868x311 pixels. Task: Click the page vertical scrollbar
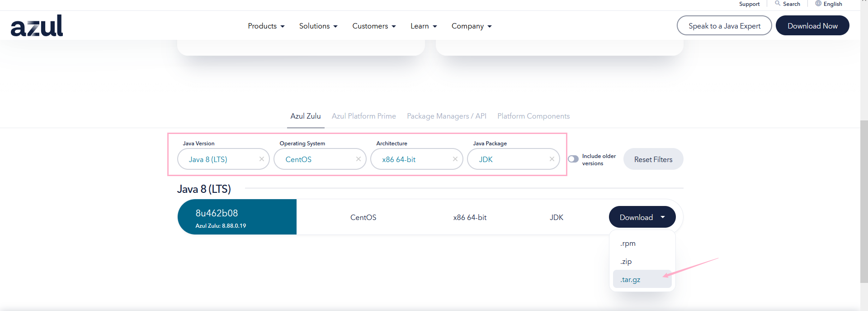864,201
